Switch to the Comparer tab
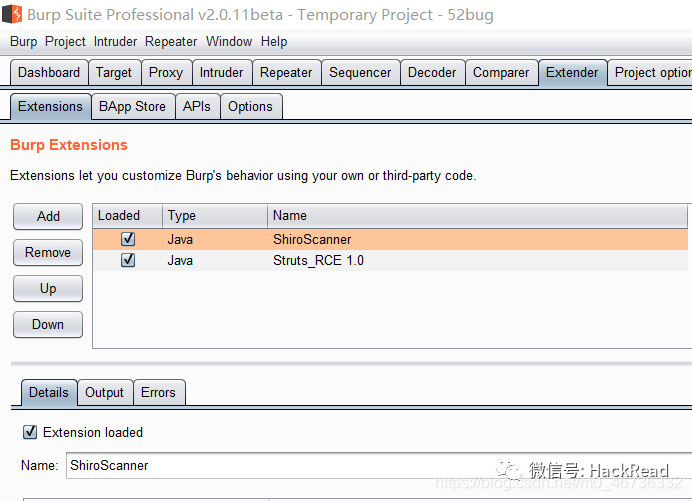This screenshot has height=501, width=692. (x=501, y=72)
